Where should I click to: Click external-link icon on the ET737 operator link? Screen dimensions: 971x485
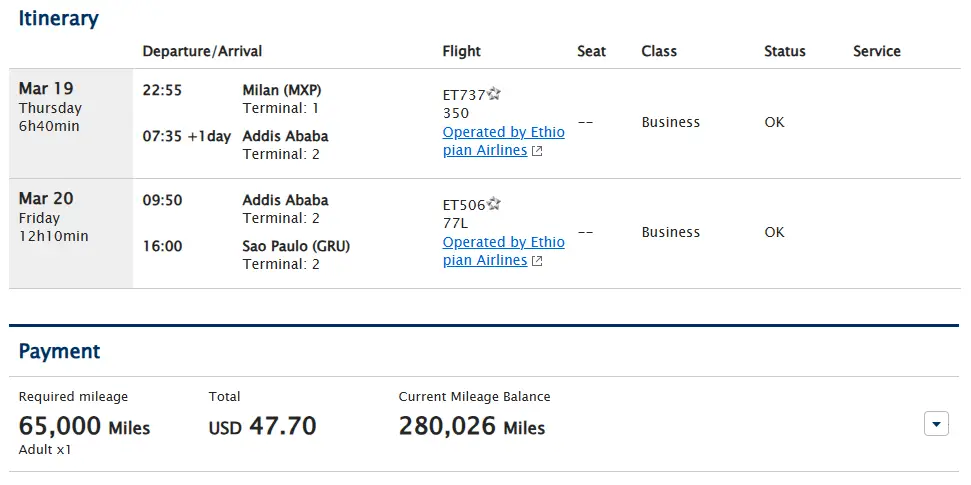(x=537, y=151)
